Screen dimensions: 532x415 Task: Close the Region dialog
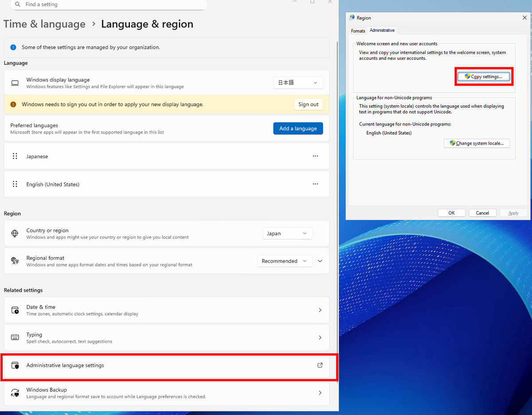(x=525, y=18)
